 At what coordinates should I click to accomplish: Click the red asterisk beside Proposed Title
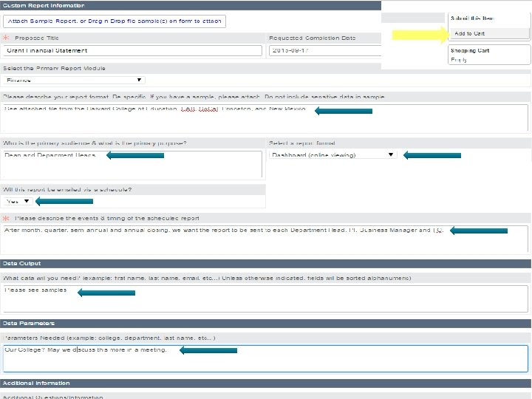point(6,38)
